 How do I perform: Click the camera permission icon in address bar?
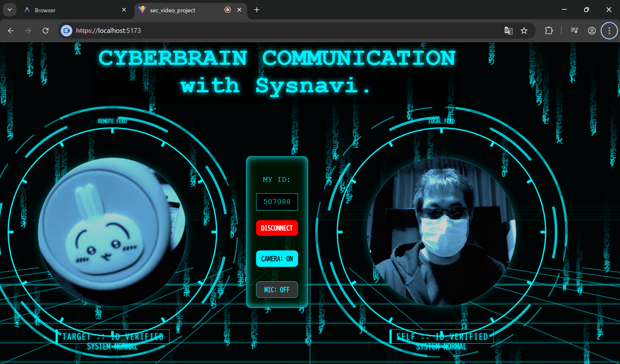tap(66, 31)
